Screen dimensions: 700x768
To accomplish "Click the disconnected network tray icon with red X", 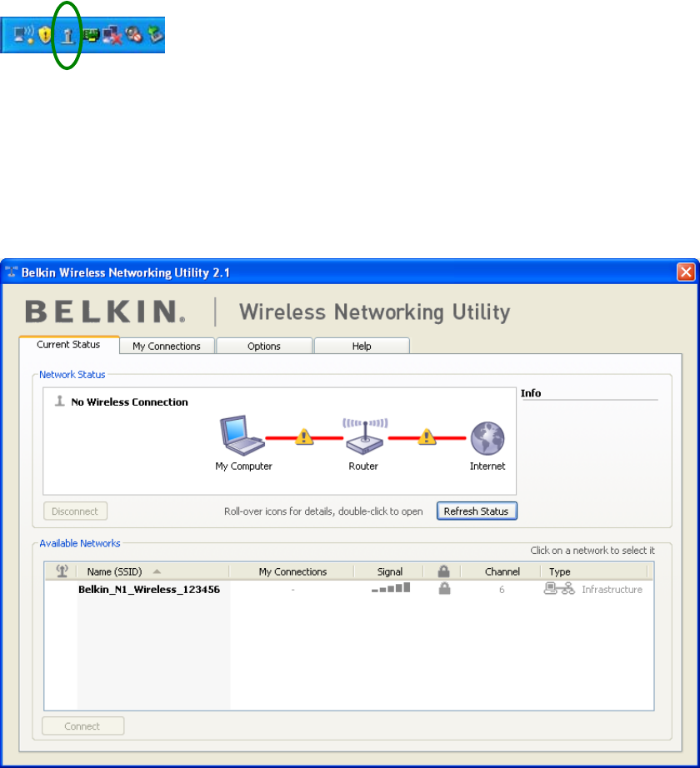I will pos(112,35).
